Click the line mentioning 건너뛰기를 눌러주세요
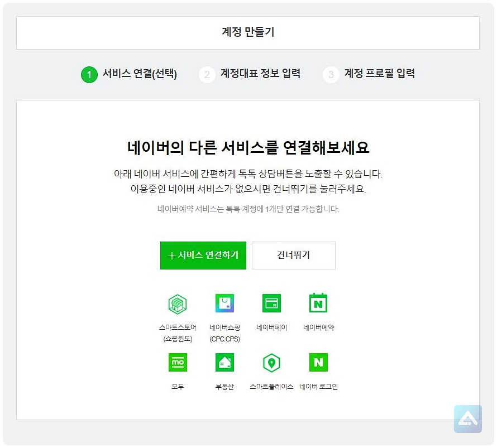 [248, 189]
